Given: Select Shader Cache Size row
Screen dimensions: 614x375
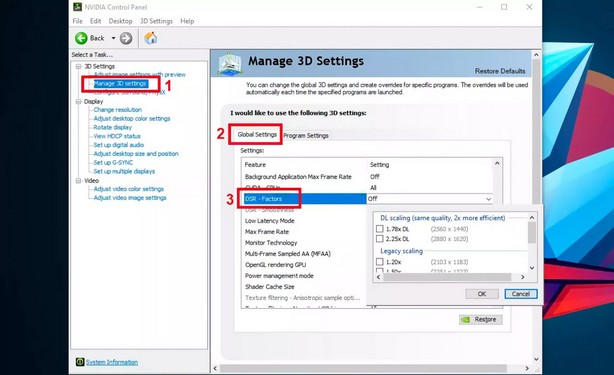Looking at the screenshot, I should tap(305, 287).
